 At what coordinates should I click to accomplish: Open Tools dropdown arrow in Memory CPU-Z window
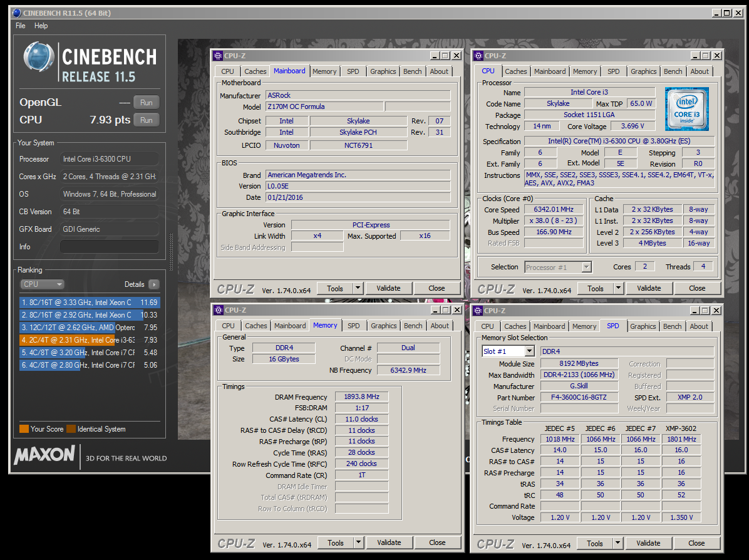coord(358,542)
